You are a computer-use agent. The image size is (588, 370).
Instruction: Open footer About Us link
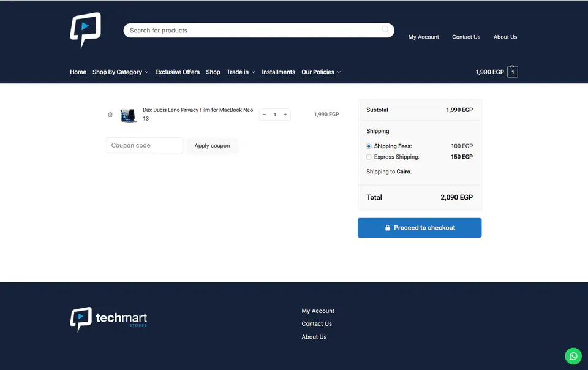(x=314, y=337)
